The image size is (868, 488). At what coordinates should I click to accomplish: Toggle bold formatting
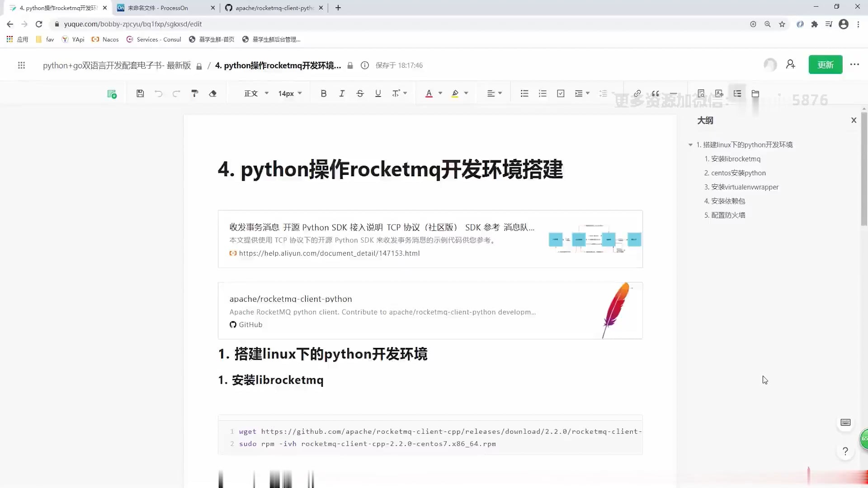click(323, 93)
